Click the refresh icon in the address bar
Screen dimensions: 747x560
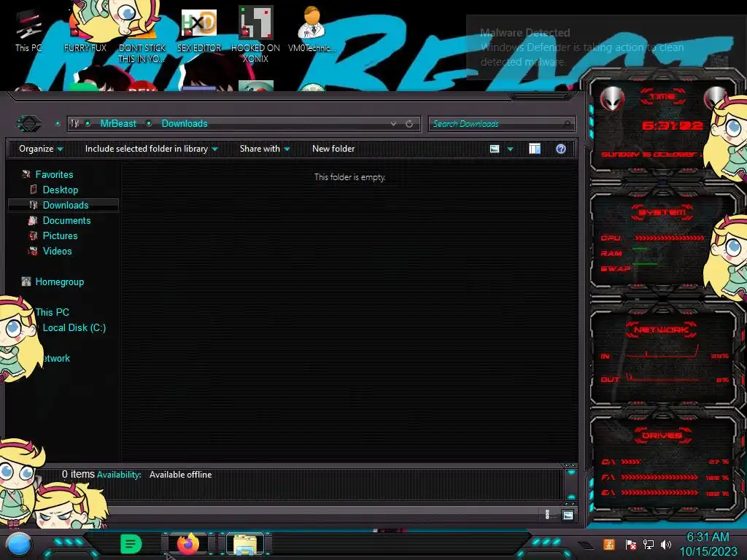click(409, 124)
